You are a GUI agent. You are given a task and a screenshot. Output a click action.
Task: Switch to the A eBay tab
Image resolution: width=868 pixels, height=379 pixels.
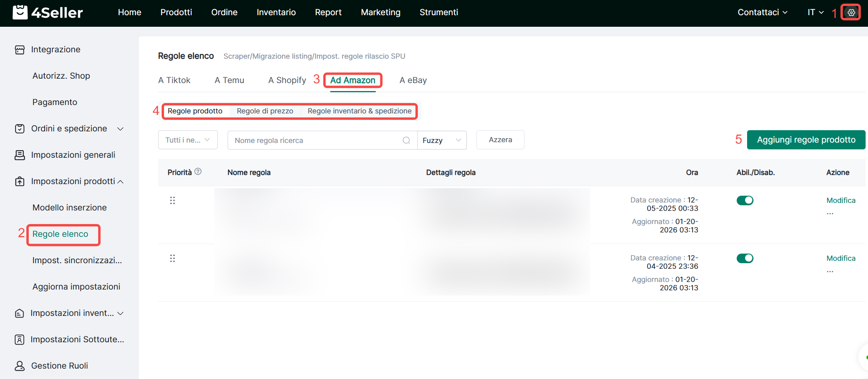pos(413,80)
